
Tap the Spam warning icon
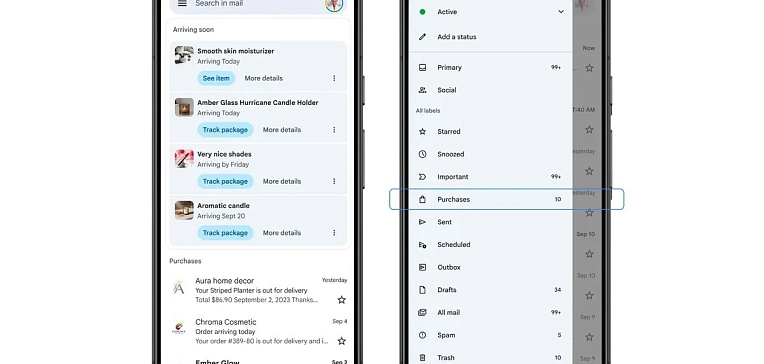pos(422,335)
